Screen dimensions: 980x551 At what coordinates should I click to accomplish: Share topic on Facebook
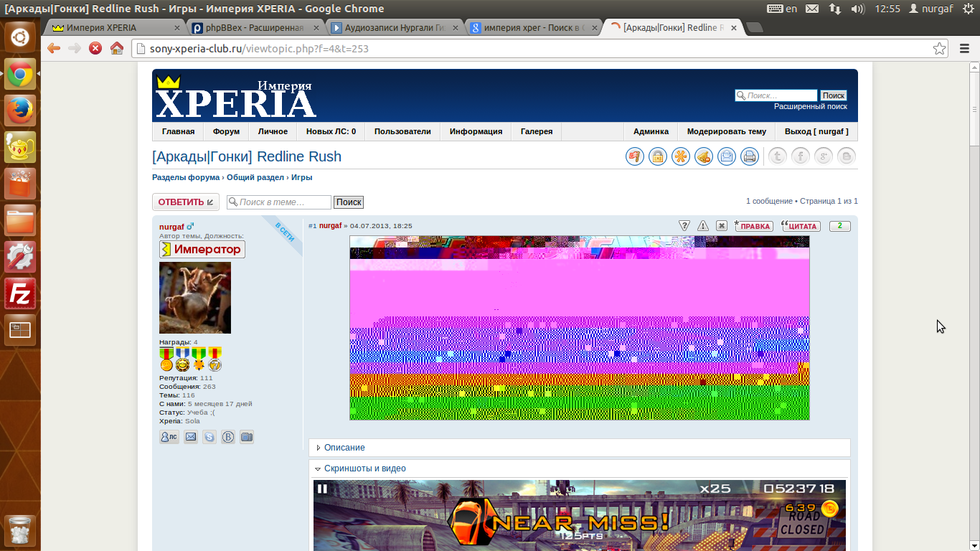801,156
